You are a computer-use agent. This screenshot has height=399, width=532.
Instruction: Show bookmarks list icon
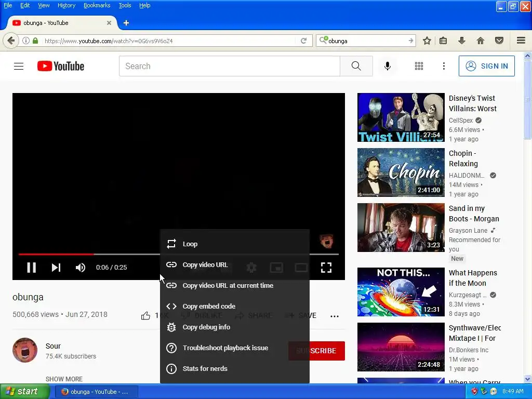[x=443, y=41]
